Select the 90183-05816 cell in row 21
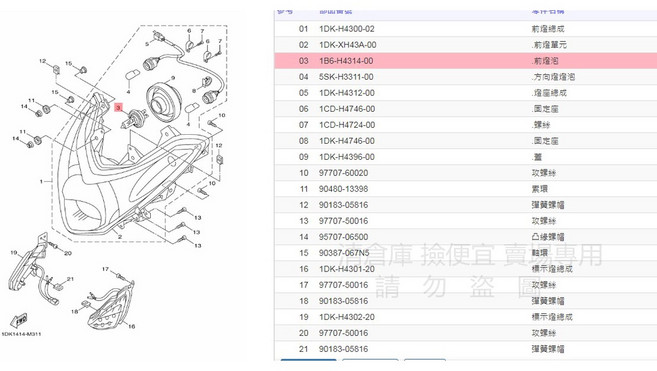The width and height of the screenshot is (657, 371). (x=343, y=349)
